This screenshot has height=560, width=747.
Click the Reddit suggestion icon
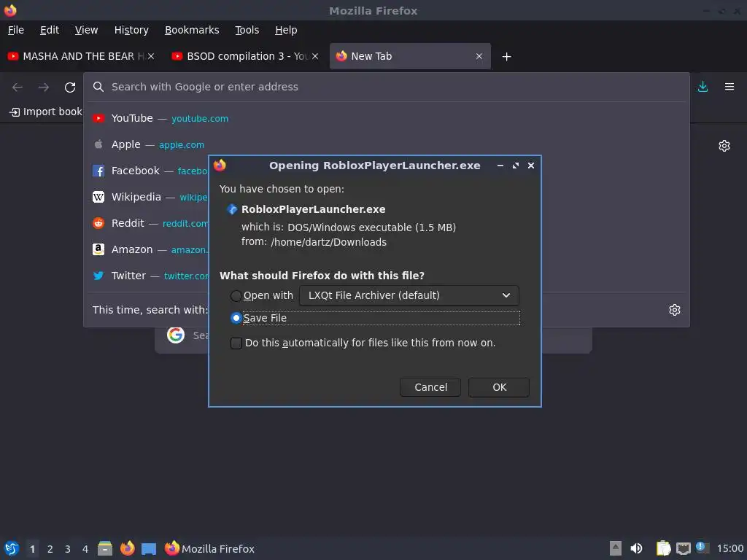point(98,223)
